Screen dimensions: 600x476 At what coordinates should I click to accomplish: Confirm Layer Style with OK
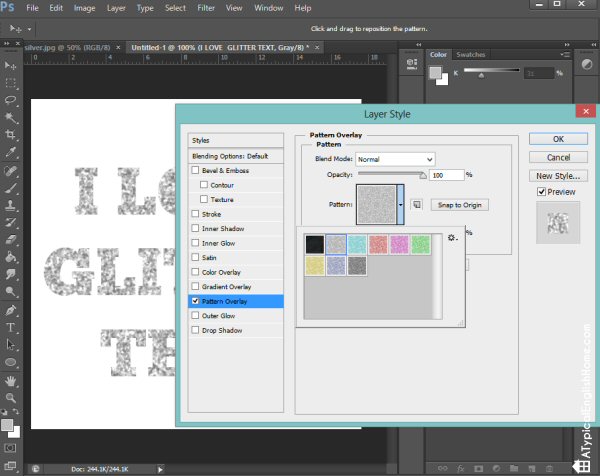[x=558, y=139]
